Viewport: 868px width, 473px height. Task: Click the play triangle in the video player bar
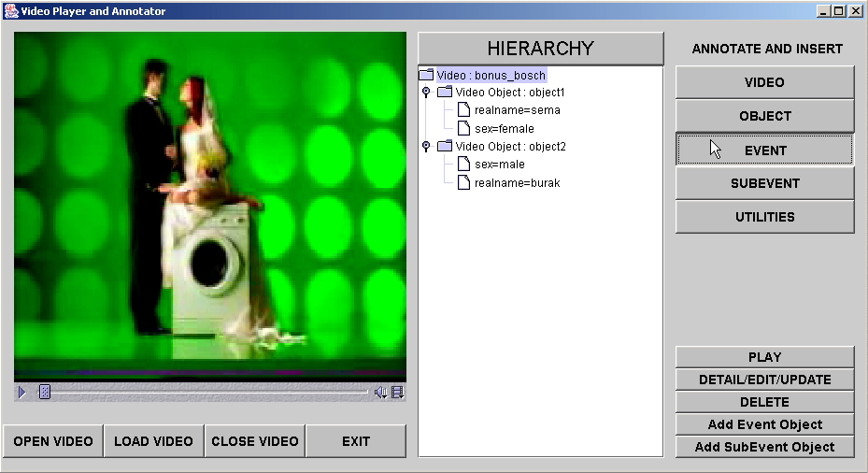(22, 393)
